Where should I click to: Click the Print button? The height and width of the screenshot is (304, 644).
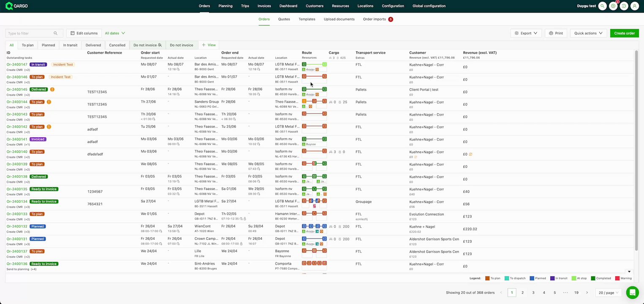tap(556, 33)
